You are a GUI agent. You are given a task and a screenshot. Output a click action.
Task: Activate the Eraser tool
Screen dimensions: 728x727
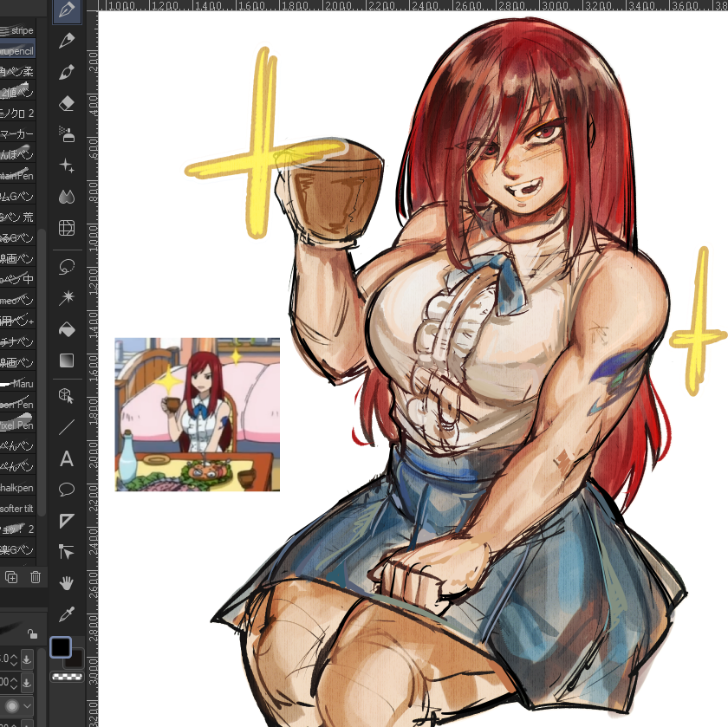67,103
